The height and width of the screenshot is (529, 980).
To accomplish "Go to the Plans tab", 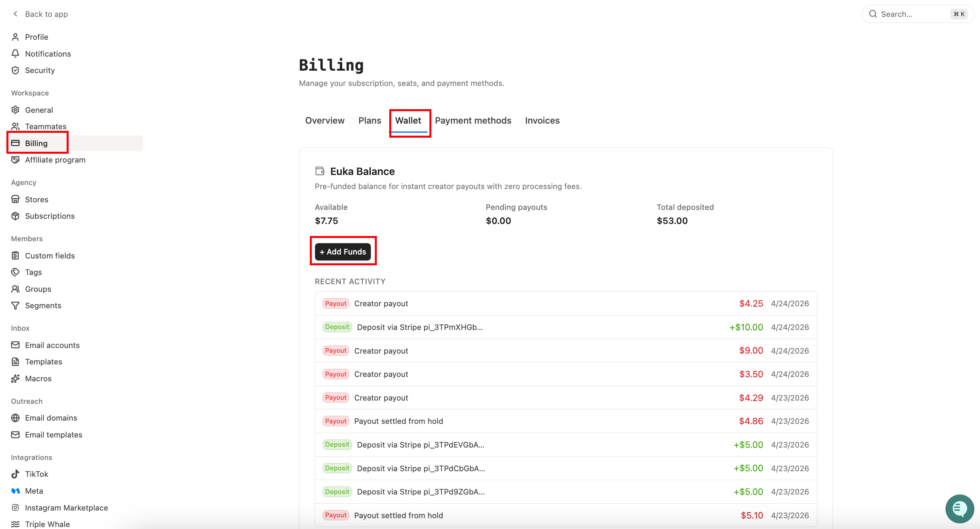I will point(370,120).
